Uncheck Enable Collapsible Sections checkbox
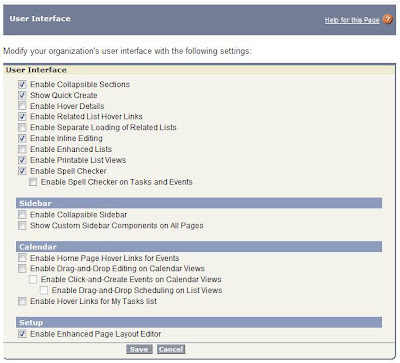400x363 pixels. [22, 84]
